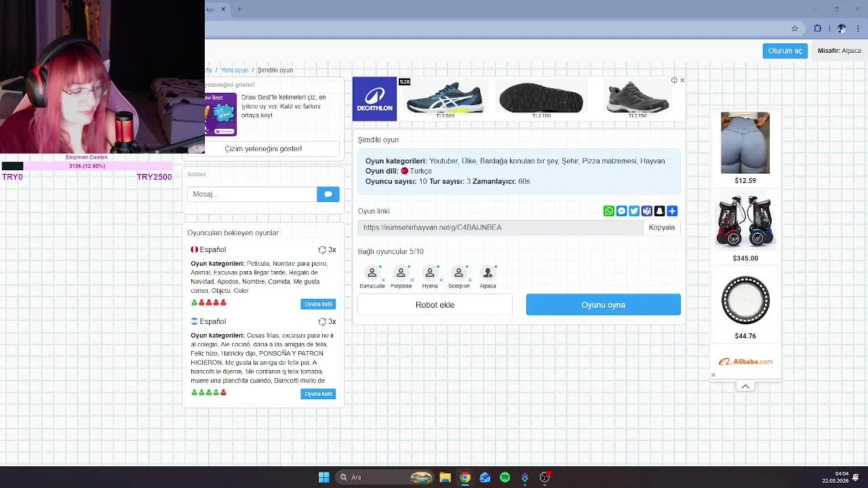Remove player Porpoise with its x
This screenshot has width=868, height=488.
tap(412, 279)
